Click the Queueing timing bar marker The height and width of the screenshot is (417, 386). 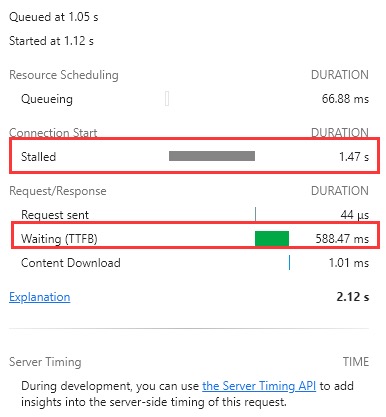click(x=167, y=99)
